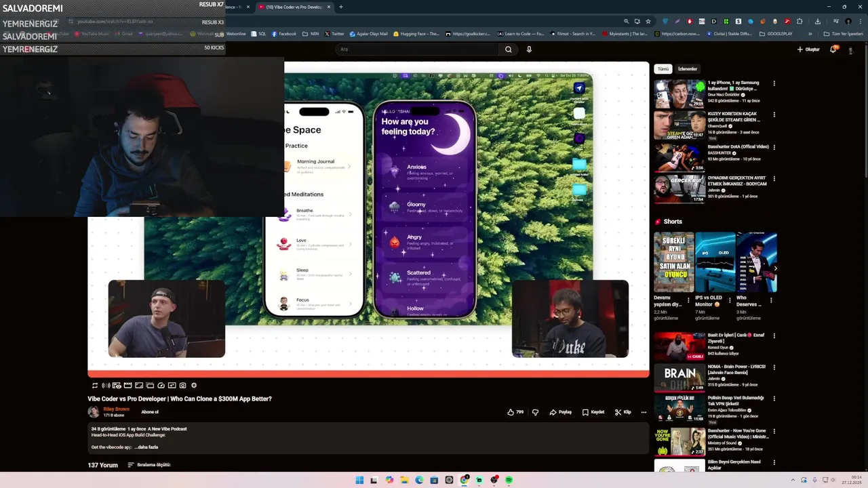Like the video with thumbs up
The height and width of the screenshot is (488, 868).
pos(515,411)
